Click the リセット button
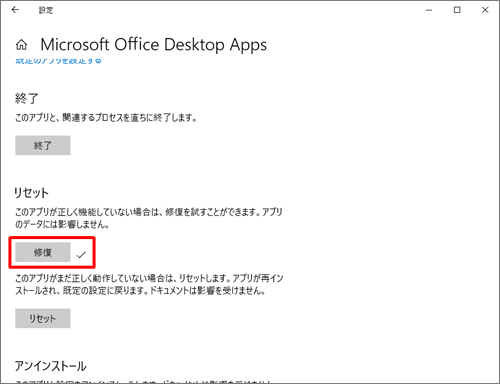Screen dimensions: 500x384 pos(43,318)
